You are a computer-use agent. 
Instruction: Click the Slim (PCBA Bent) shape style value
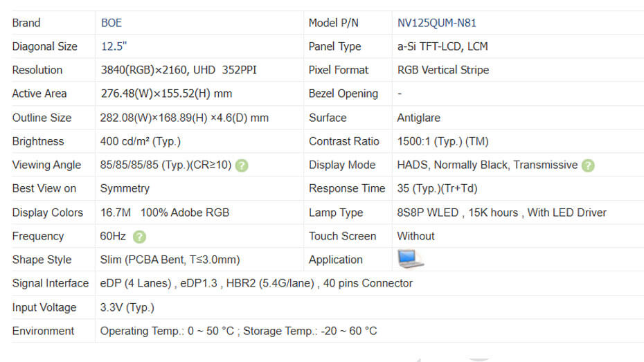click(170, 260)
